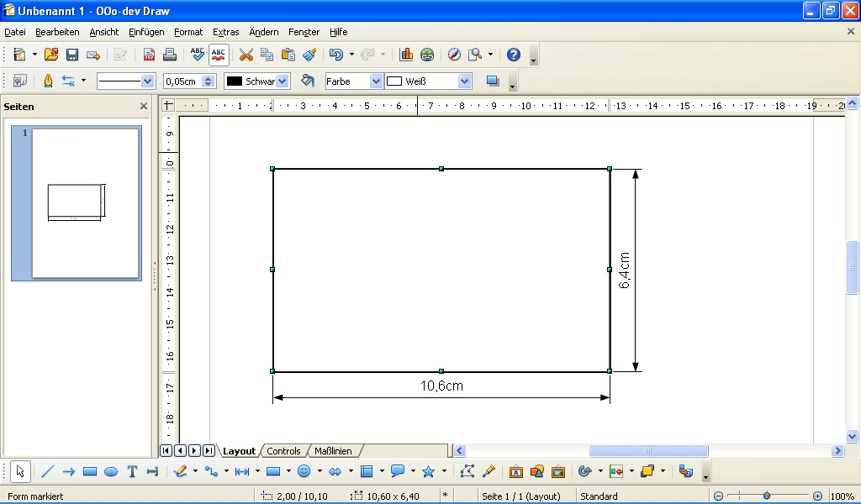Open the Line properties pen icon
This screenshot has width=861, height=504.
[48, 81]
